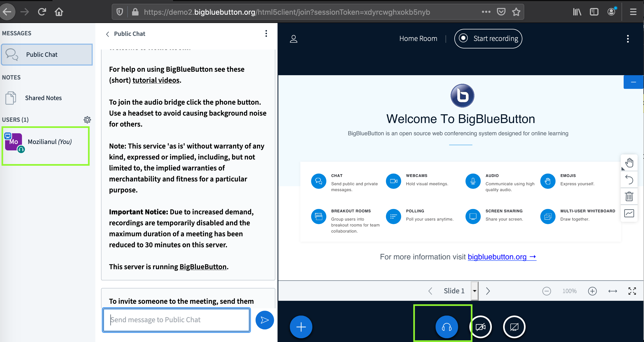The width and height of the screenshot is (644, 342).
Task: Select user Mozilianul (You)
Action: (x=46, y=142)
